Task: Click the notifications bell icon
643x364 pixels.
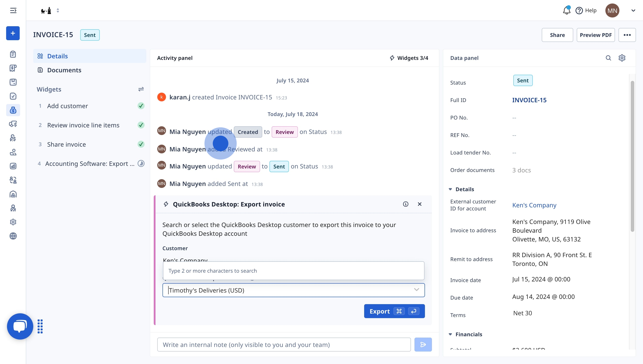Action: (566, 10)
